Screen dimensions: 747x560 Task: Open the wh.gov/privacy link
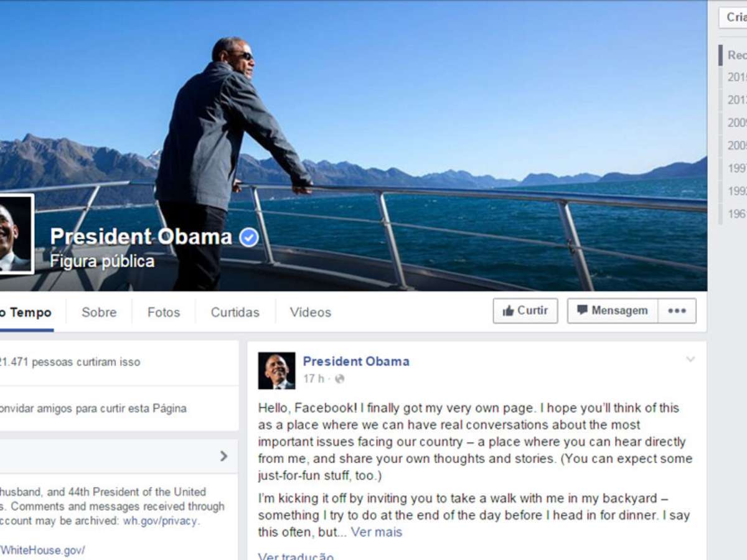pyautogui.click(x=161, y=521)
